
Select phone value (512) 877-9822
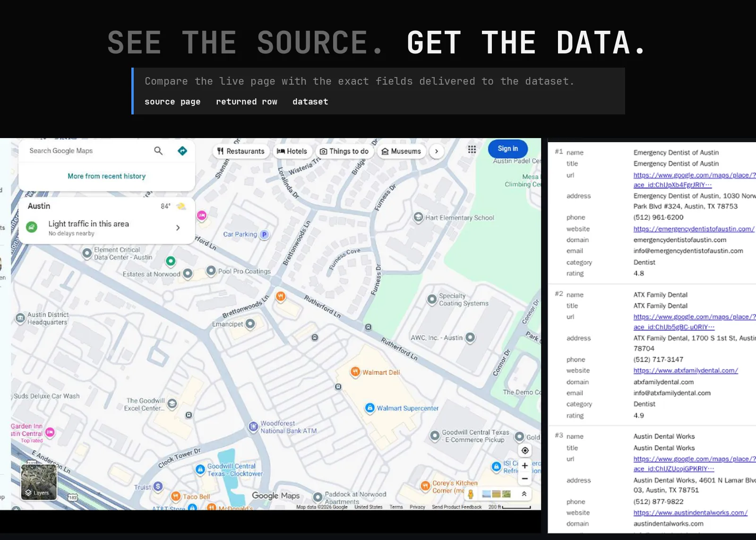[658, 502]
